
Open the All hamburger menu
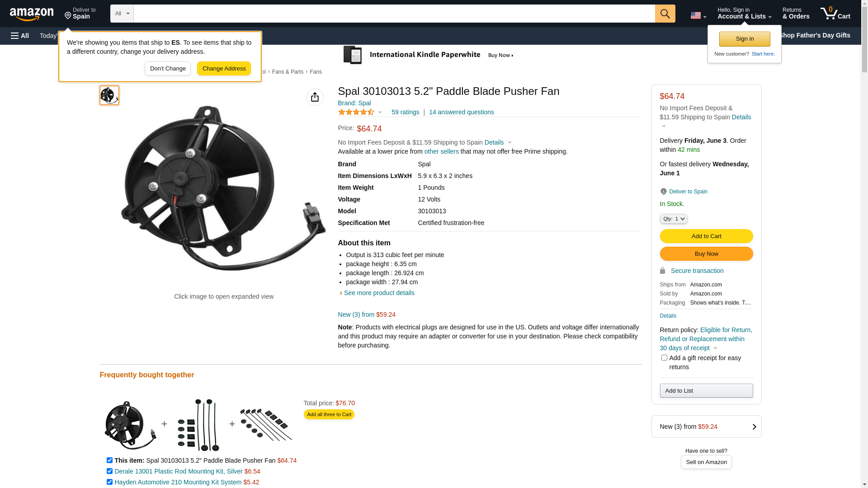coord(20,36)
